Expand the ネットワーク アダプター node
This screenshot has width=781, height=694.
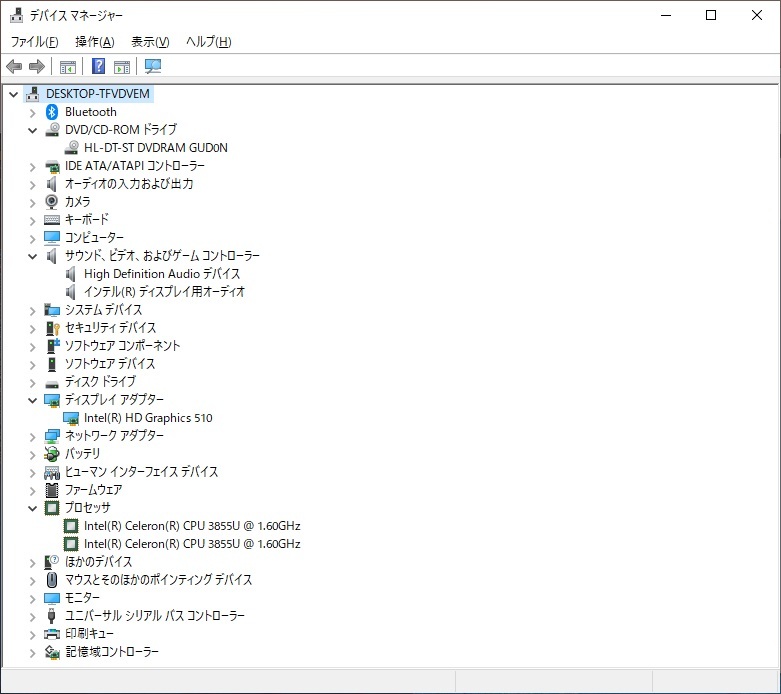[x=32, y=436]
